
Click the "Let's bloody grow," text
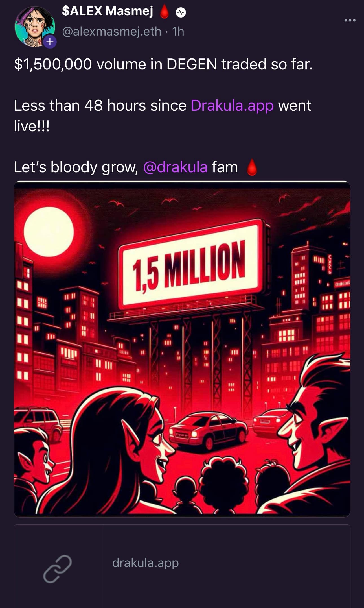(x=76, y=167)
